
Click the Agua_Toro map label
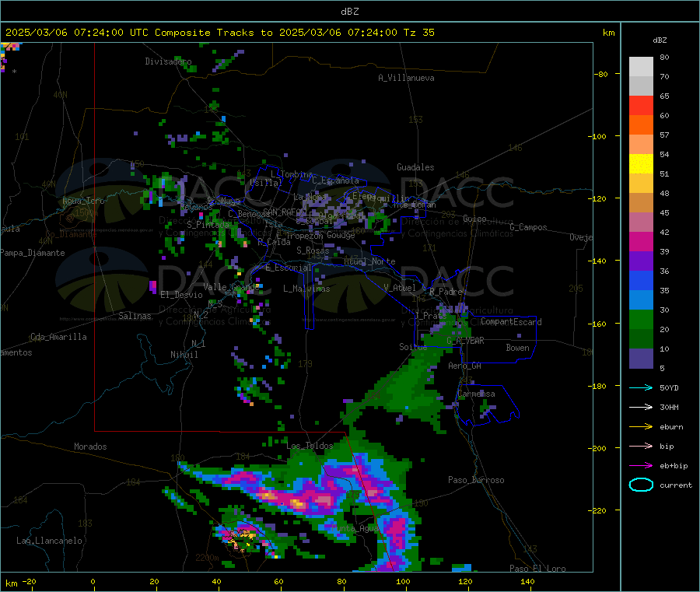pos(83,201)
